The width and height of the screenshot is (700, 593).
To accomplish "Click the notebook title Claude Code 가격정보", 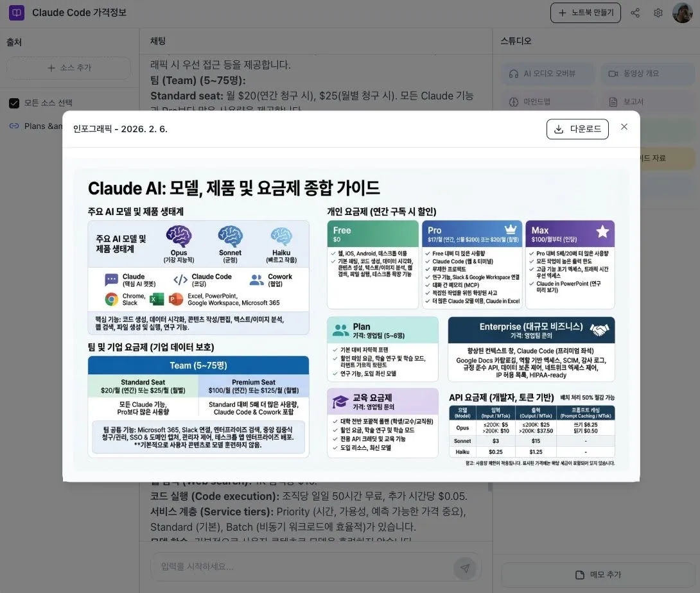I will 79,12.
